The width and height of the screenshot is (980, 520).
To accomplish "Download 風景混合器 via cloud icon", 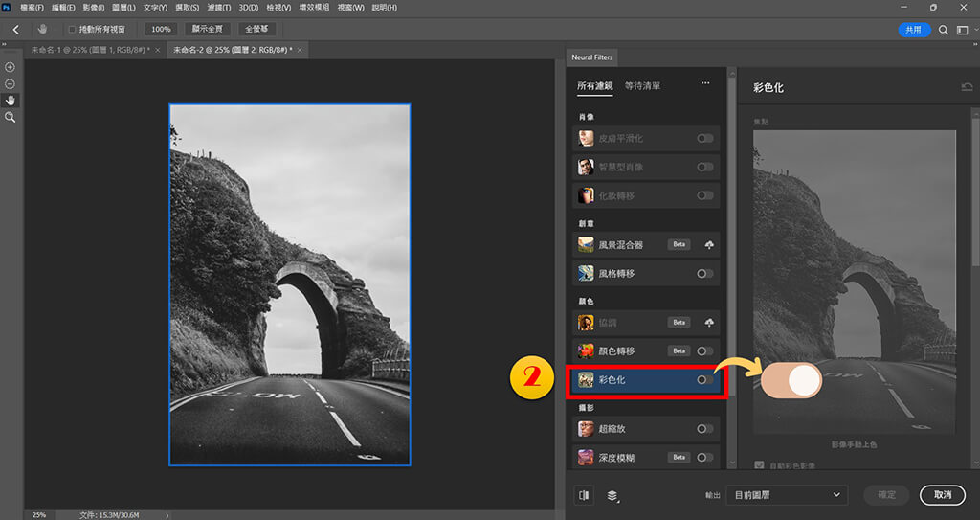I will (x=709, y=244).
